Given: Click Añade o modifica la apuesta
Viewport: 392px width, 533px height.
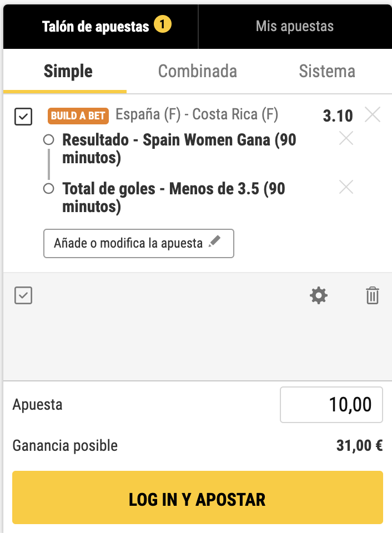Looking at the screenshot, I should (138, 243).
